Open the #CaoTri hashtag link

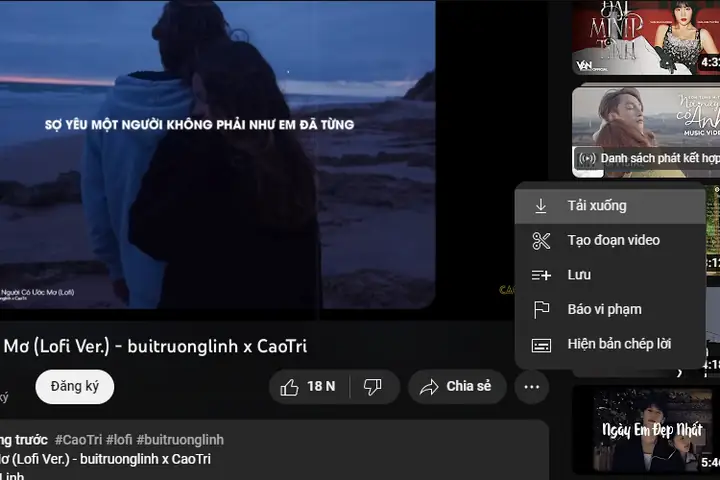79,440
